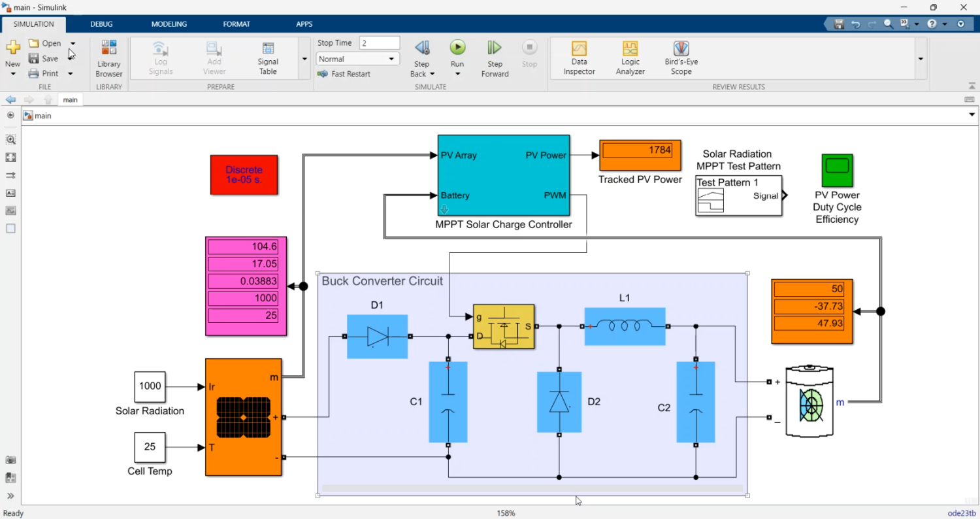
Task: Open the Debug ribbon tab
Action: click(x=101, y=24)
